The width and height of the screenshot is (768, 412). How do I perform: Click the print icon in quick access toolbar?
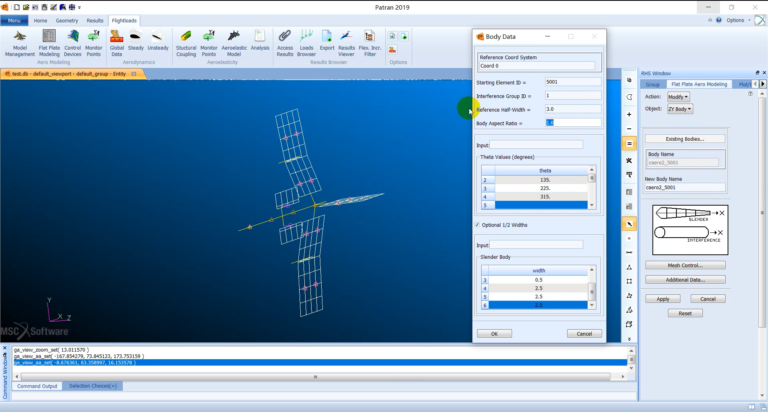tap(45, 7)
